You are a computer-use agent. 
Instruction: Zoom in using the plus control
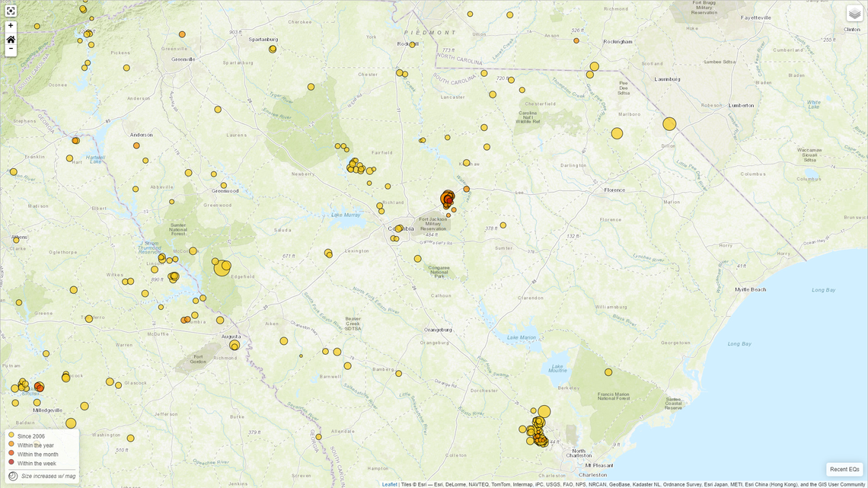tap(10, 25)
